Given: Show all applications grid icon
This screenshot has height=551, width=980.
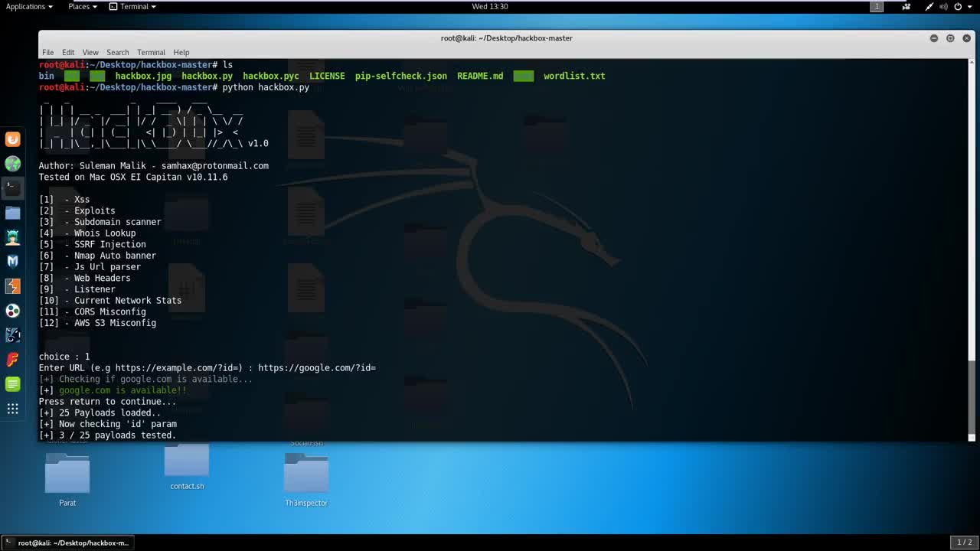Looking at the screenshot, I should pyautogui.click(x=12, y=409).
